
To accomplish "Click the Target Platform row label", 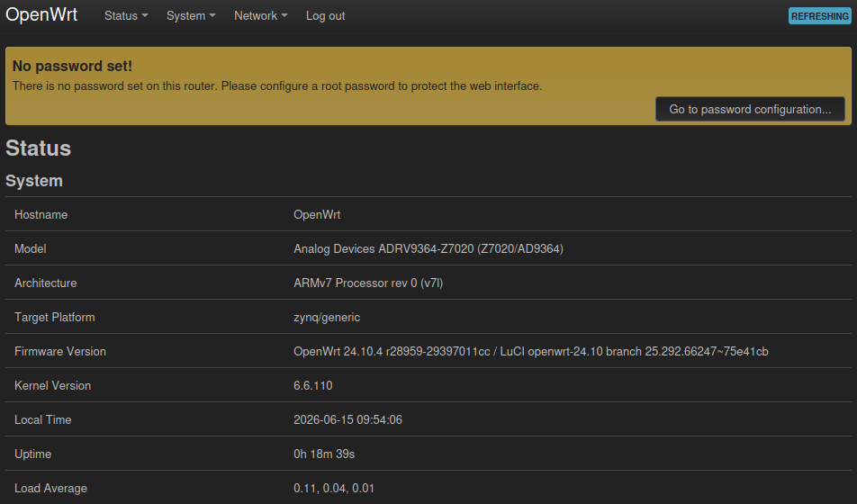I will (x=55, y=318).
